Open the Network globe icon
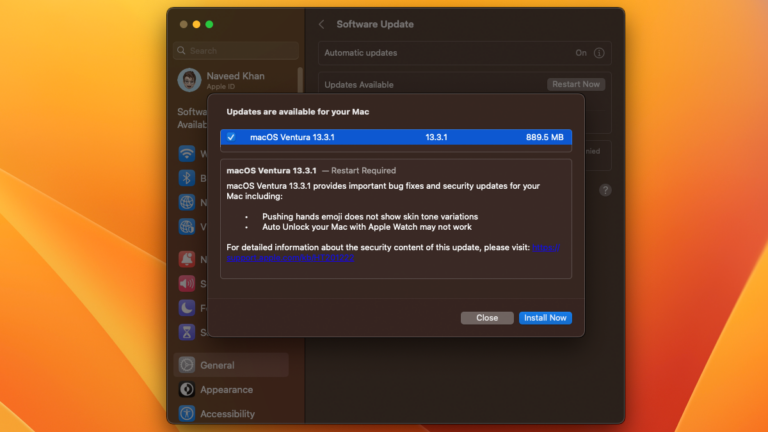Screen dimensions: 768x432 [186, 202]
